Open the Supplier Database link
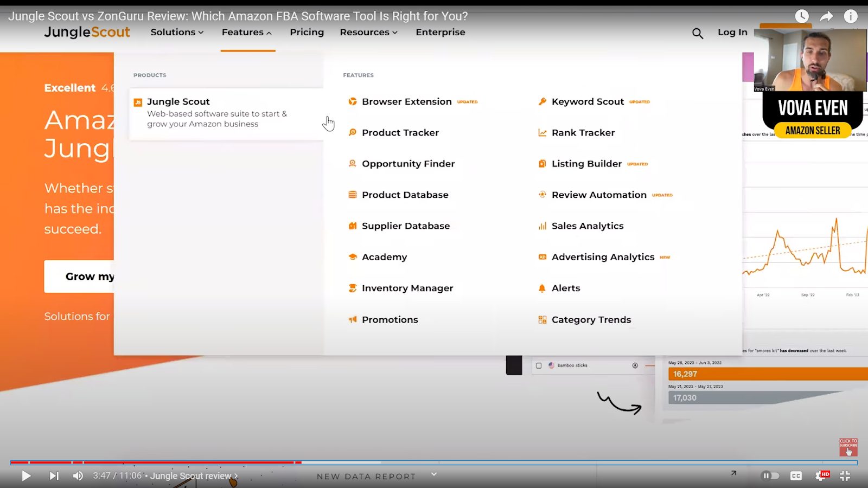The height and width of the screenshot is (488, 868). [406, 226]
